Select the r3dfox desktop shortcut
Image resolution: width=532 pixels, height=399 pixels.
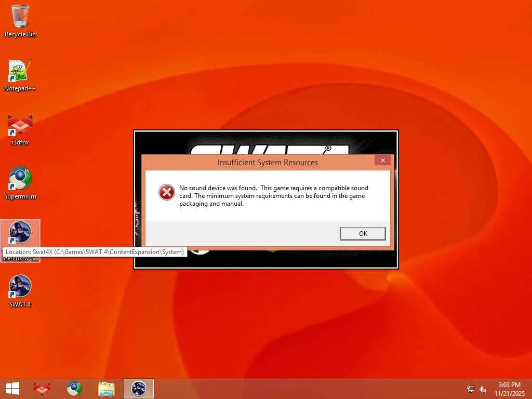(20, 129)
